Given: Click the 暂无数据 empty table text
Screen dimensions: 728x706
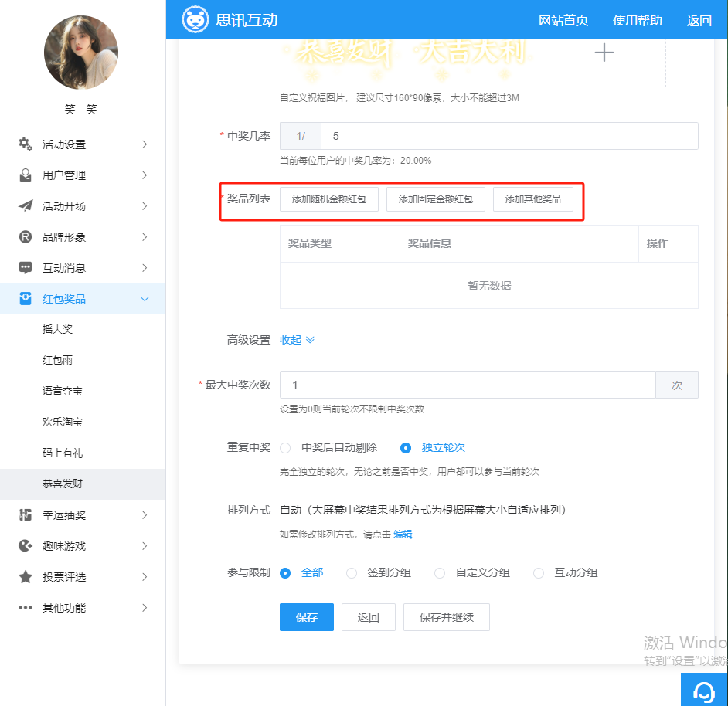Looking at the screenshot, I should [x=489, y=286].
